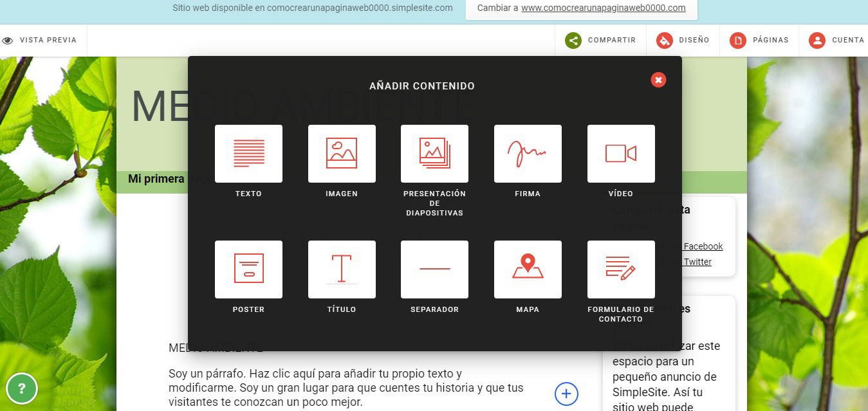Screen dimensions: 868x411
Task: Click the Twitter share link
Action: click(697, 262)
